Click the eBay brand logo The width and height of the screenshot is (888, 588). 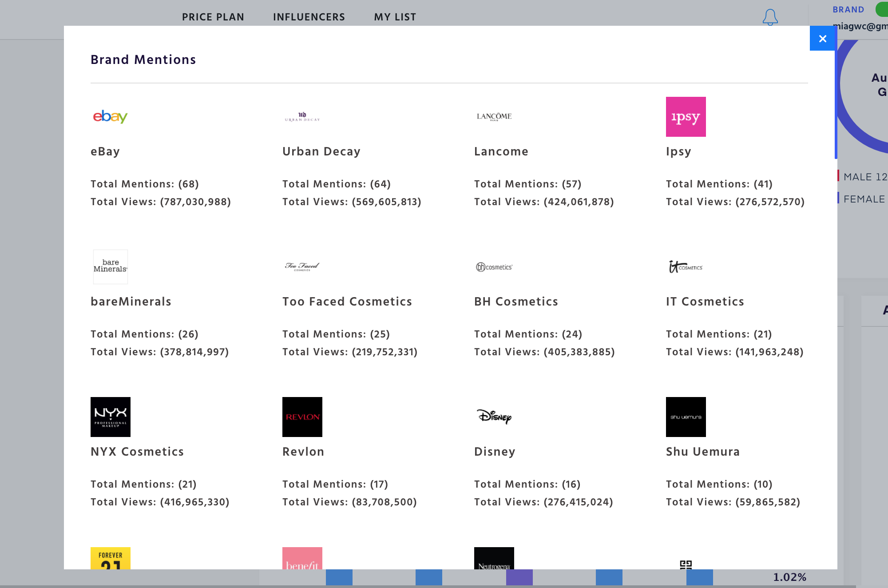tap(110, 116)
